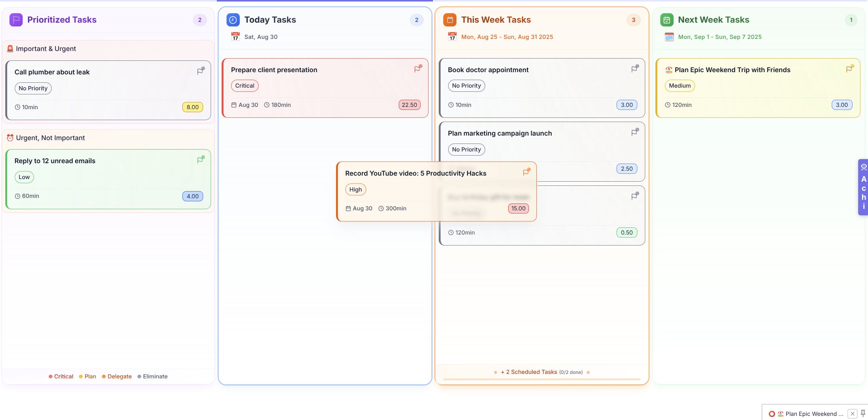Viewport: 868px width, 420px height.
Task: Click the flag icon on Call plumber card
Action: [200, 71]
